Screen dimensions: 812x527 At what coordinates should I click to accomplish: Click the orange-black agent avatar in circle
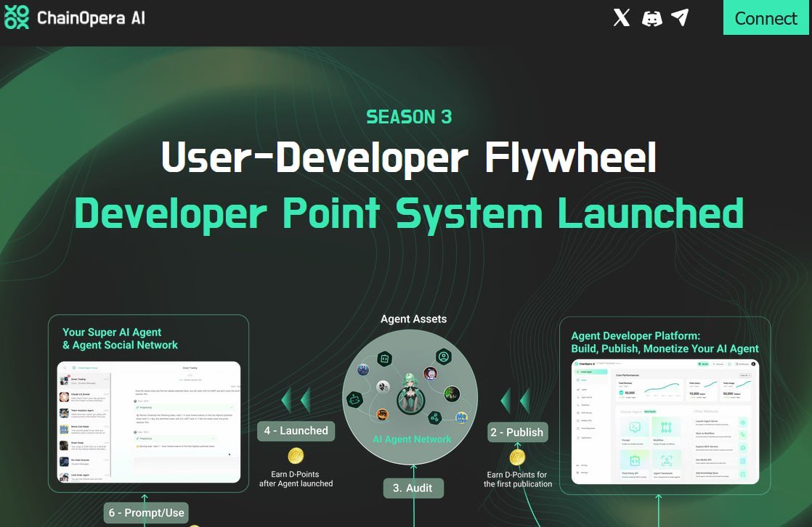[x=383, y=414]
